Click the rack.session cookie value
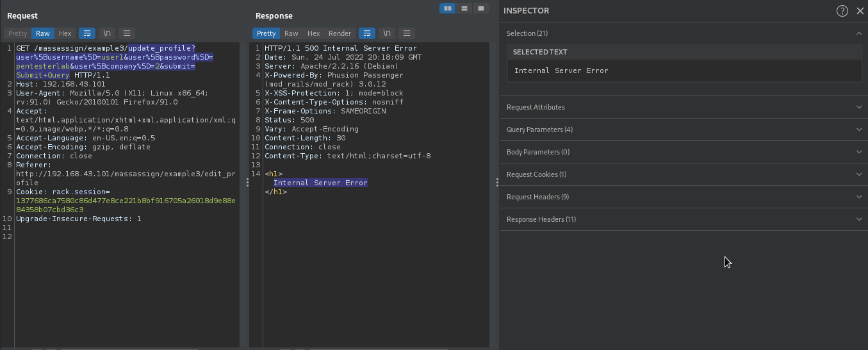 click(x=126, y=205)
